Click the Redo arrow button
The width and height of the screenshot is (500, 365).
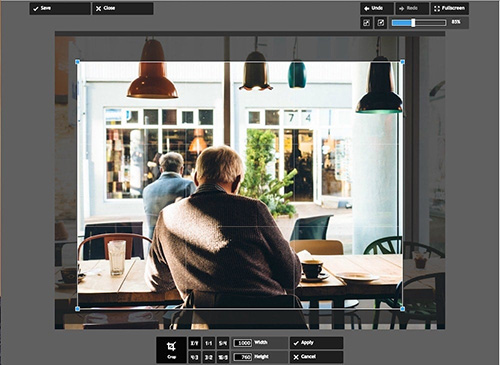coord(412,8)
